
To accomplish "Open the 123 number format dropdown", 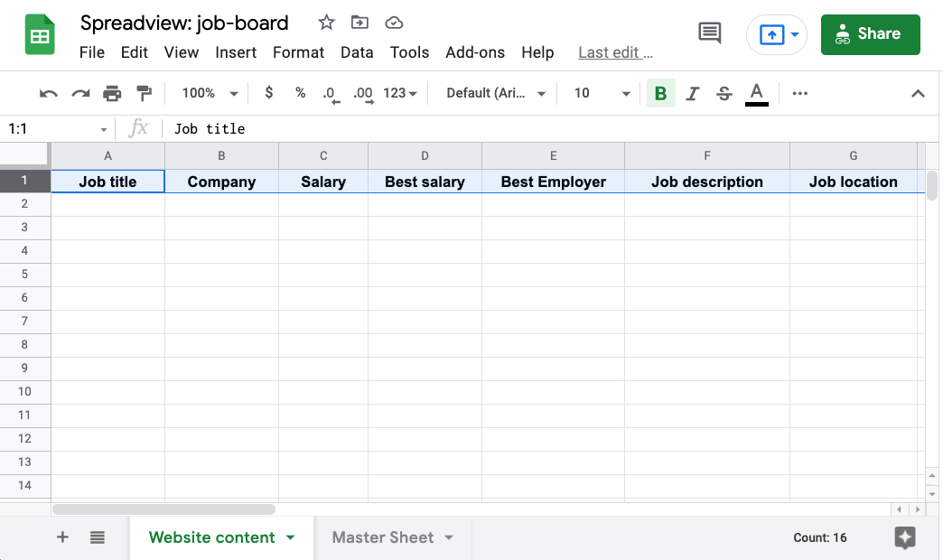I will (397, 93).
